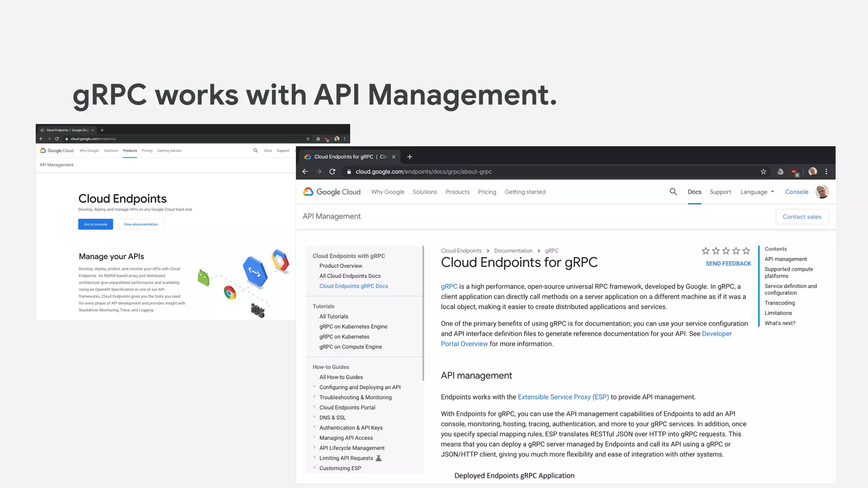Click Google Cloud logo in background page
Image resolution: width=868 pixels, height=488 pixels.
[57, 150]
